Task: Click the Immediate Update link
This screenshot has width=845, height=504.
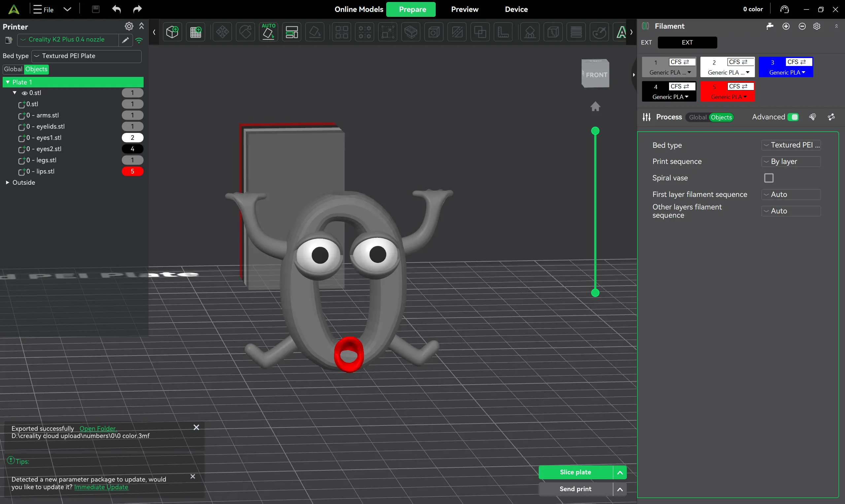Action: click(x=101, y=487)
